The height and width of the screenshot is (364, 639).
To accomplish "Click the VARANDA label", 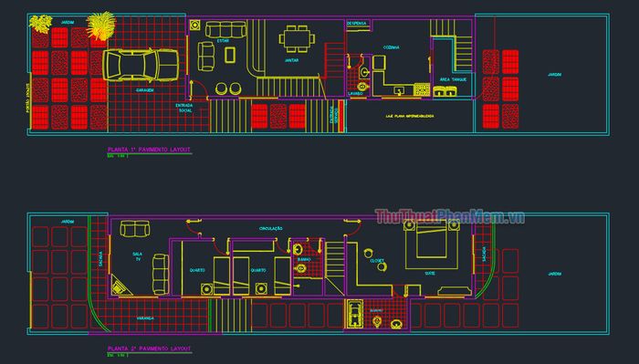I will tap(145, 318).
